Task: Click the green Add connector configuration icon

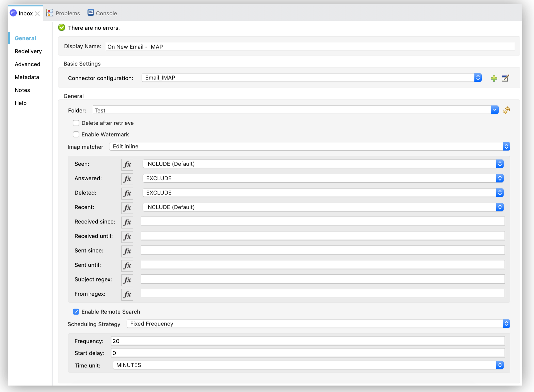Action: pyautogui.click(x=494, y=78)
